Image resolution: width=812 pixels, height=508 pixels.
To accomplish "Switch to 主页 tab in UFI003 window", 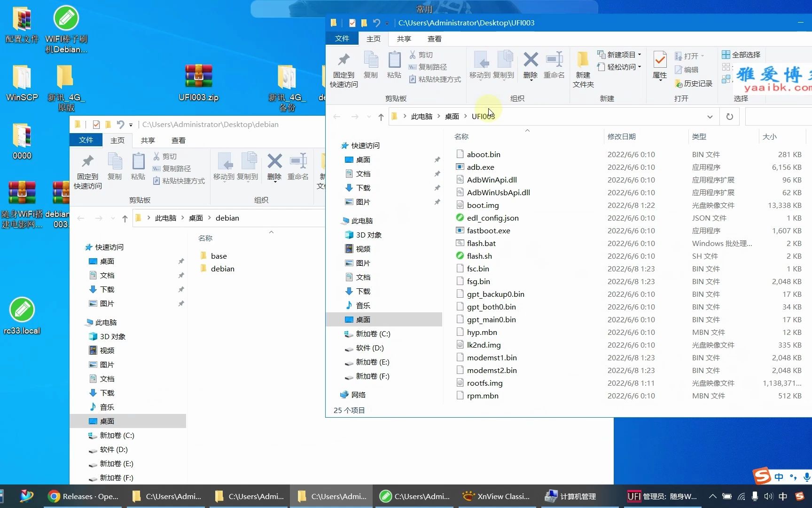I will click(x=374, y=39).
